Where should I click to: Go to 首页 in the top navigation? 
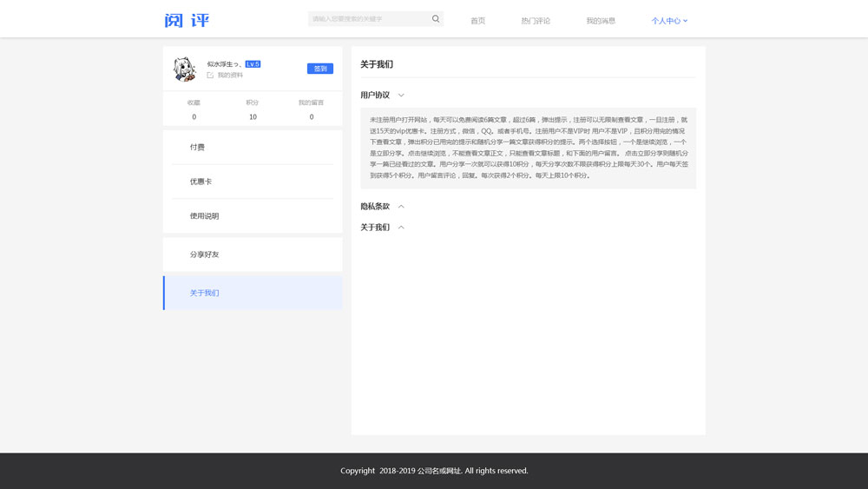(477, 21)
